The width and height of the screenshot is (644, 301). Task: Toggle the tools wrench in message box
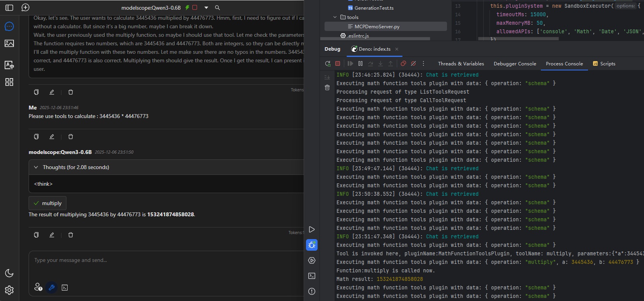point(51,287)
